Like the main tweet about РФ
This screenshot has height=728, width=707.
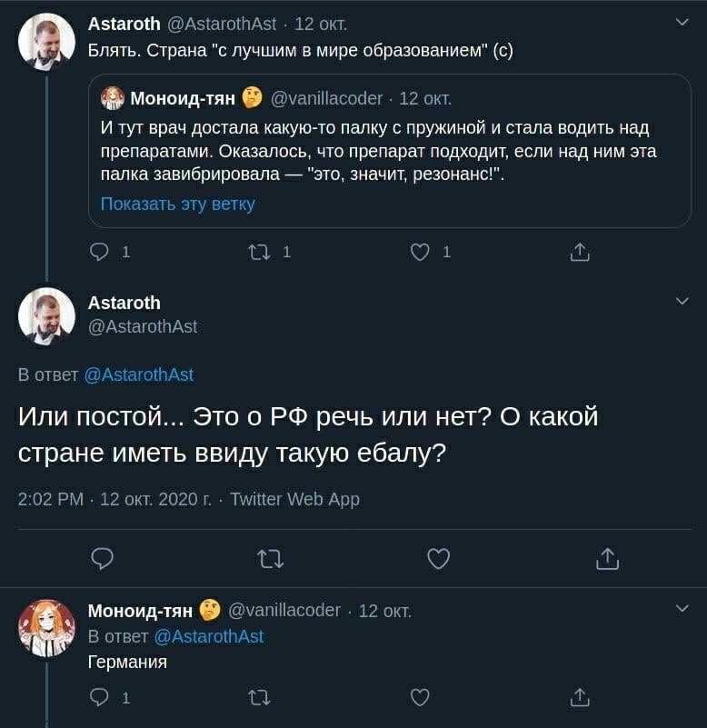(x=438, y=559)
